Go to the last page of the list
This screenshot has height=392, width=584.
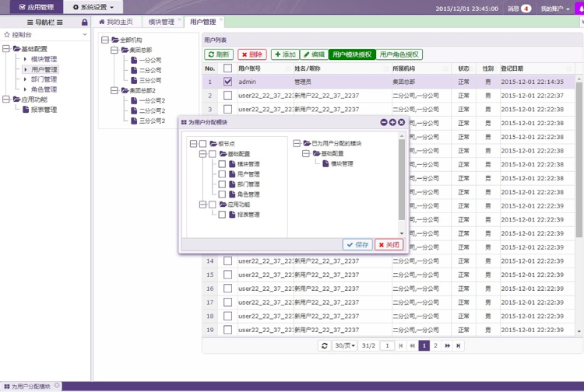[x=459, y=345]
